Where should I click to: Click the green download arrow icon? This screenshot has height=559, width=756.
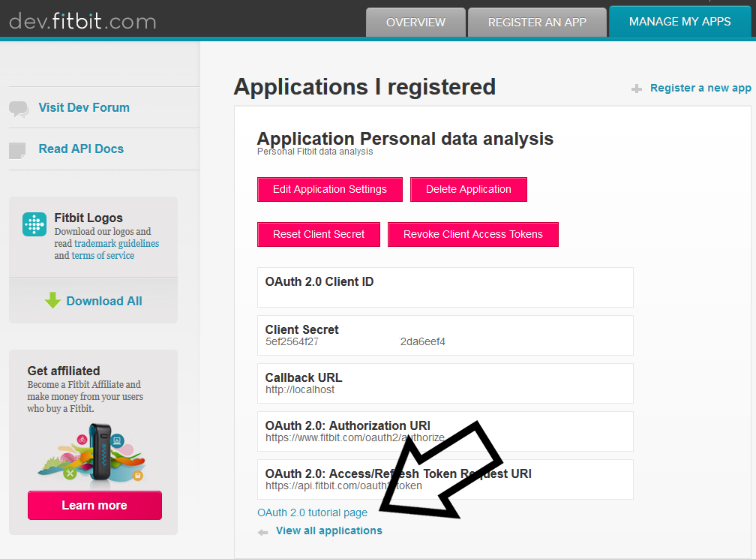tap(52, 300)
